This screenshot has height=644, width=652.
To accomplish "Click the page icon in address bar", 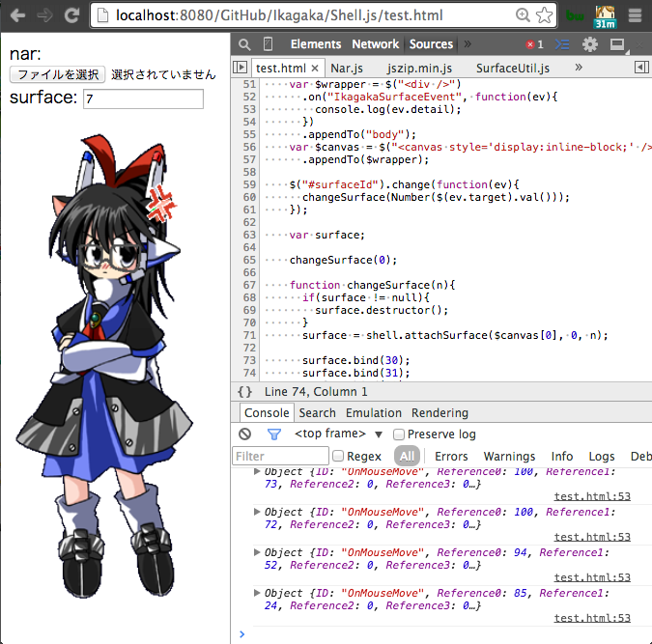I will pyautogui.click(x=102, y=15).
